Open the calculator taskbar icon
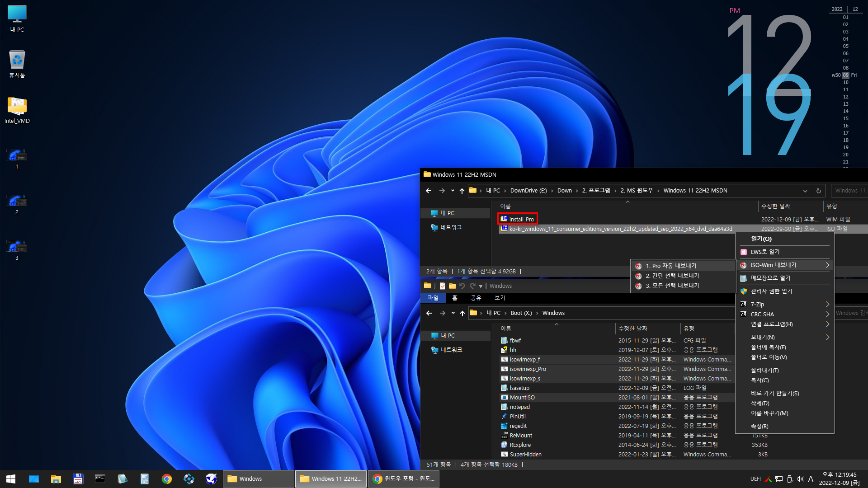This screenshot has width=868, height=488. [x=144, y=479]
